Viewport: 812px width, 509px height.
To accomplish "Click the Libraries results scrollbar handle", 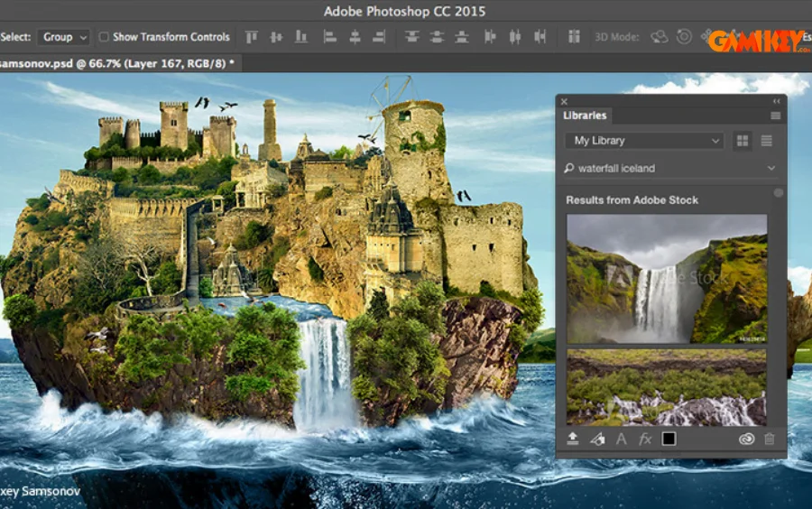I will pos(779,193).
